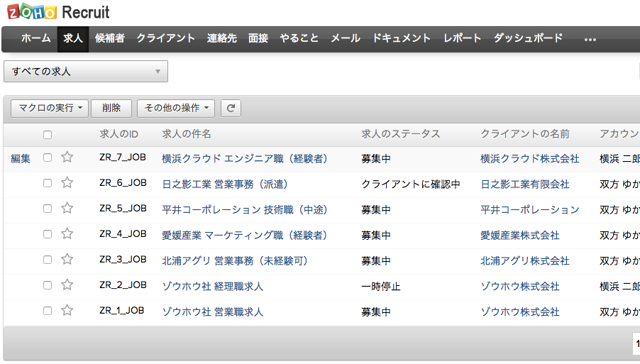
Task: Click 編集 link on ZR_7_JOB row
Action: 21,158
